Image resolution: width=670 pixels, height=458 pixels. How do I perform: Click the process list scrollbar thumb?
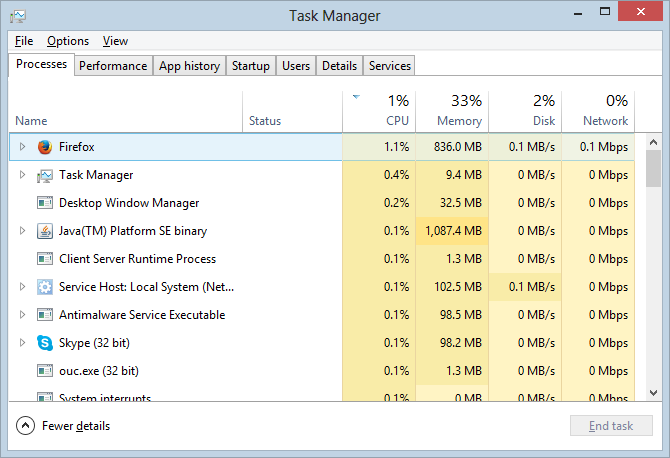coord(653,169)
